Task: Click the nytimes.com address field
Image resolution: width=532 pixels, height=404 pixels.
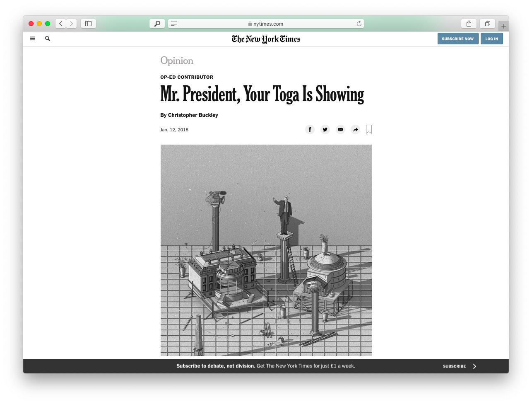Action: [x=266, y=24]
